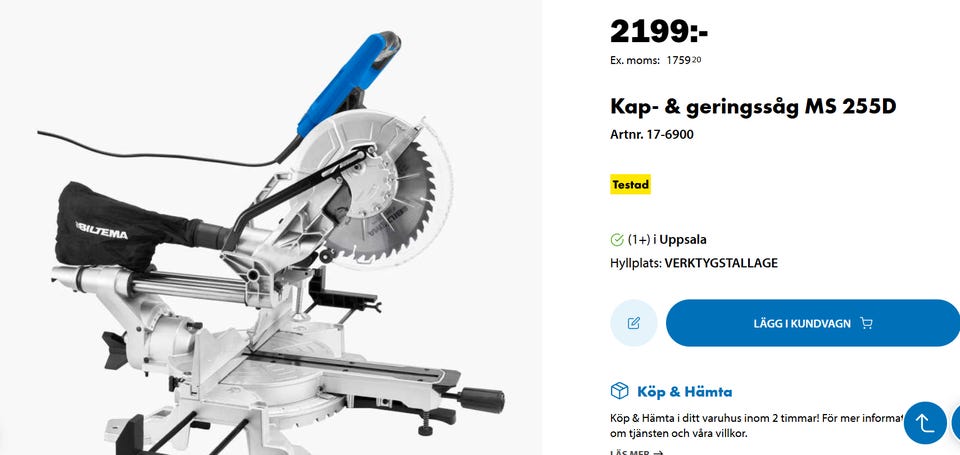Click the scroll-to-top arrow button
The height and width of the screenshot is (455, 960).
924,423
